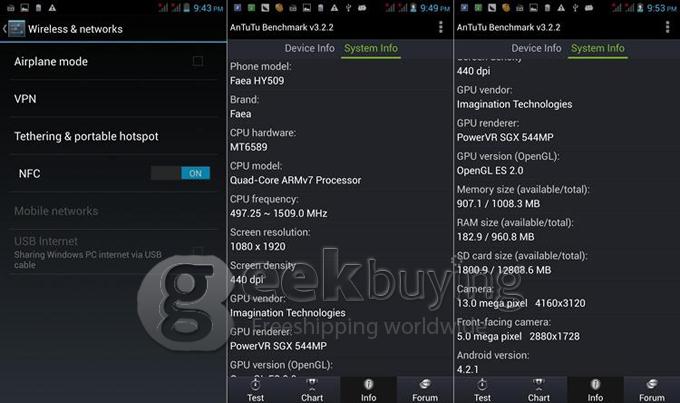Tap USB icon in middle status bar

point(348,8)
